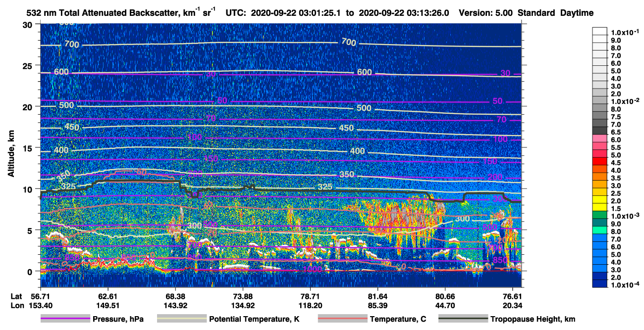This screenshot has width=644, height=330.
Task: Click the mint green colorbar swatch
Action: [599, 230]
